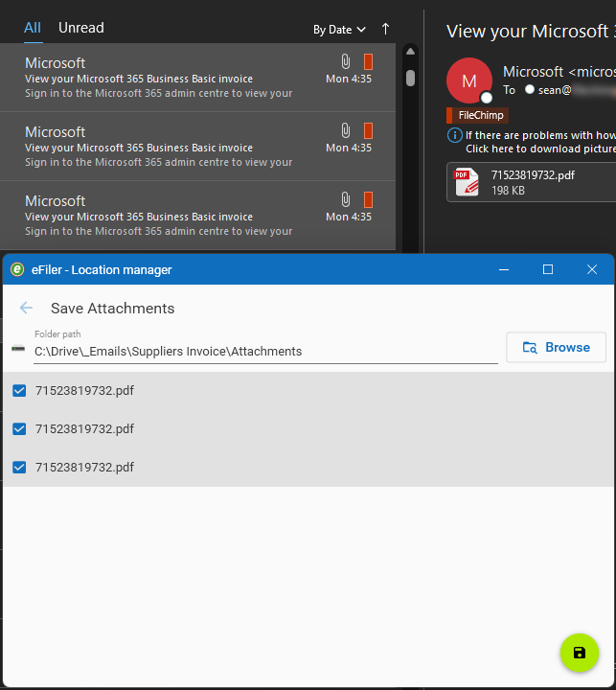This screenshot has width=616, height=690.
Task: Click the drive icon next to the folder path
Action: [x=18, y=349]
